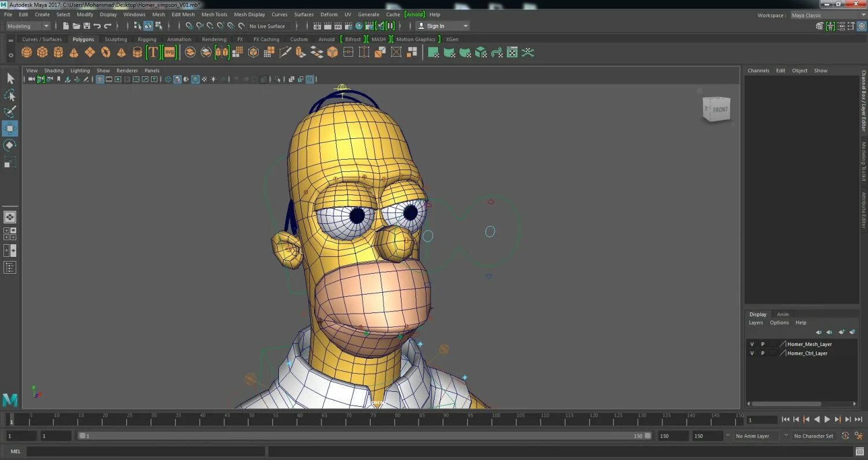The height and width of the screenshot is (460, 868).
Task: Toggle visibility of Homer_Mesh_Layer
Action: [x=752, y=344]
